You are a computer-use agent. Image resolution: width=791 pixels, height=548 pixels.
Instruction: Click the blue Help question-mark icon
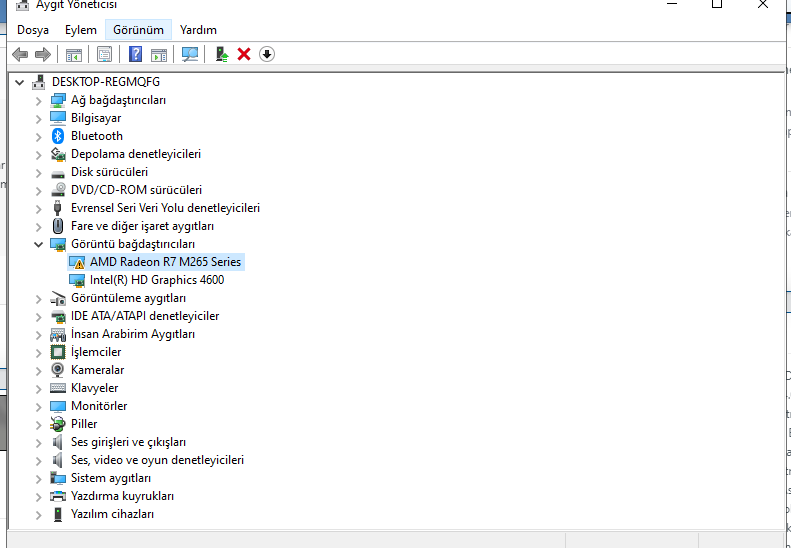pyautogui.click(x=135, y=54)
